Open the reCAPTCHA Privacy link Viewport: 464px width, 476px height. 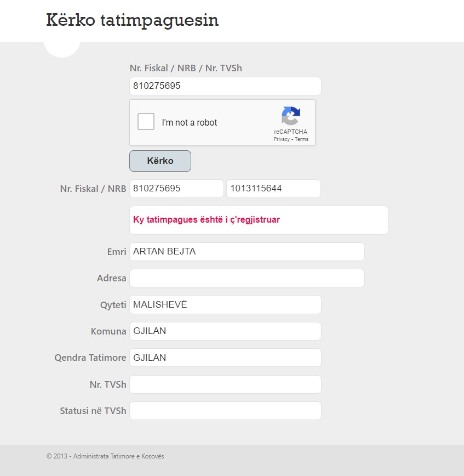282,139
